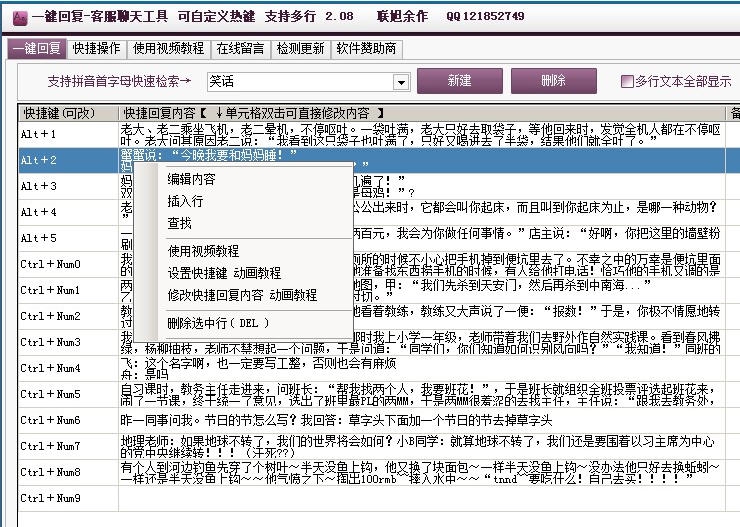Select the Ctrl+Num5 hotkey cell
Viewport: 740px width, 527px height.
tap(68, 394)
